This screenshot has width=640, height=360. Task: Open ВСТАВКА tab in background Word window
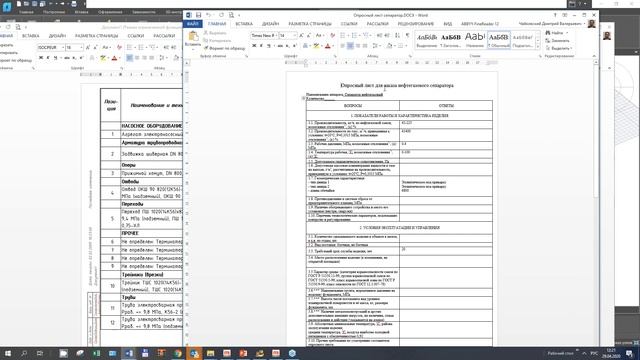tap(31, 36)
